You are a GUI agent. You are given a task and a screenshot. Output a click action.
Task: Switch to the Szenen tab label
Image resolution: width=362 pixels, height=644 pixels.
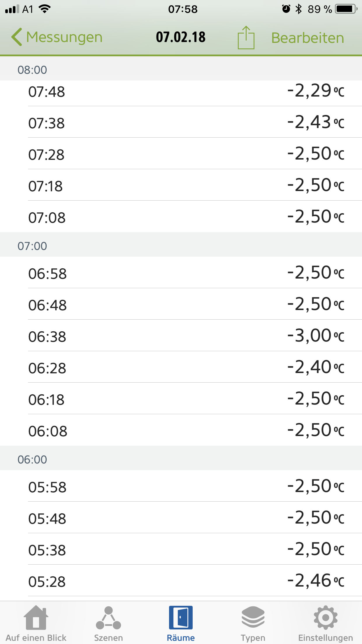(x=108, y=638)
